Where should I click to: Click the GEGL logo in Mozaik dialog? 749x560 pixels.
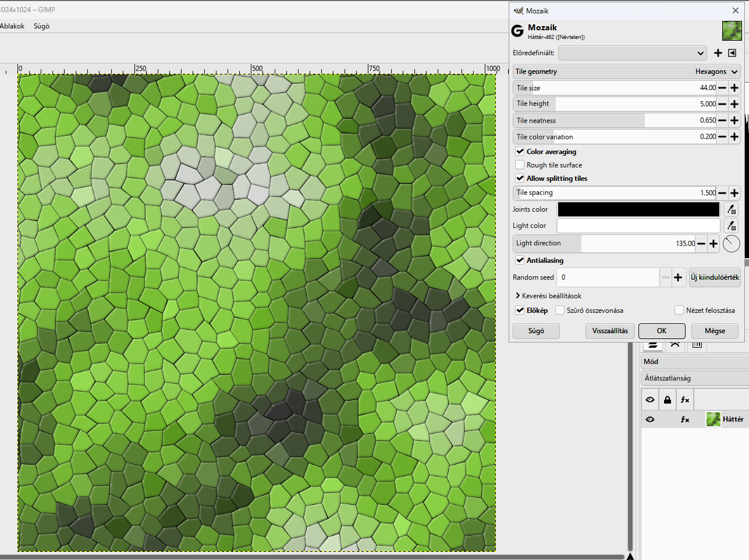(x=517, y=31)
